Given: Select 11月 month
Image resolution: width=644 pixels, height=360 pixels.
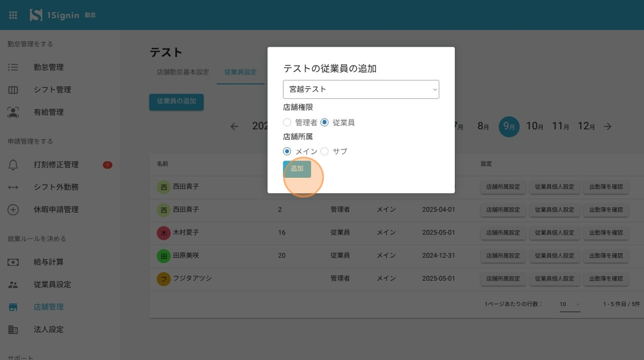Looking at the screenshot, I should (560, 127).
